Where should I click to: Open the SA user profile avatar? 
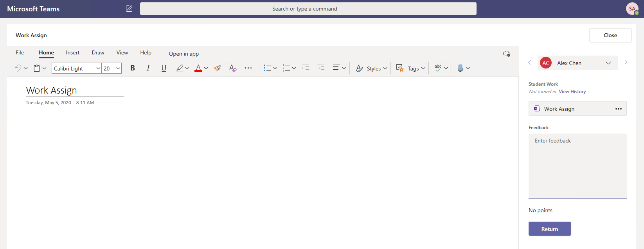click(632, 9)
